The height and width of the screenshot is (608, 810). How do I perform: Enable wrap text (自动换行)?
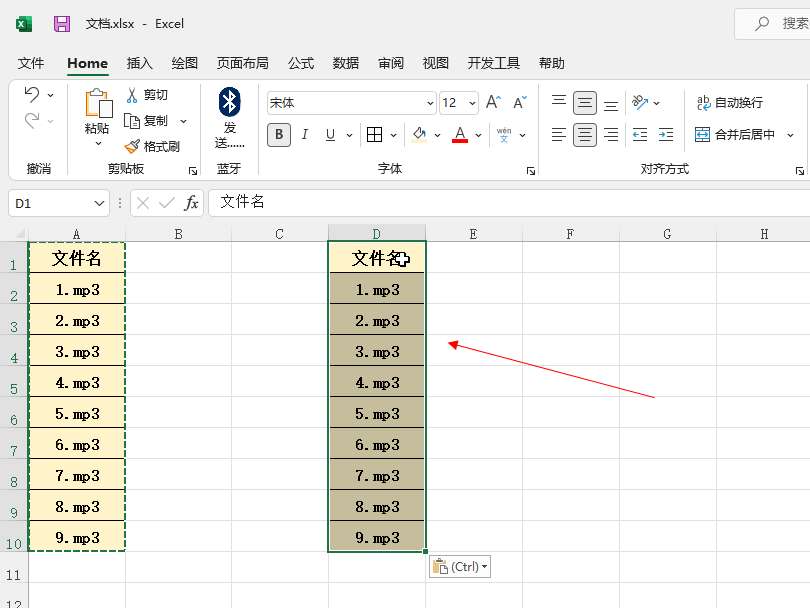coord(730,102)
